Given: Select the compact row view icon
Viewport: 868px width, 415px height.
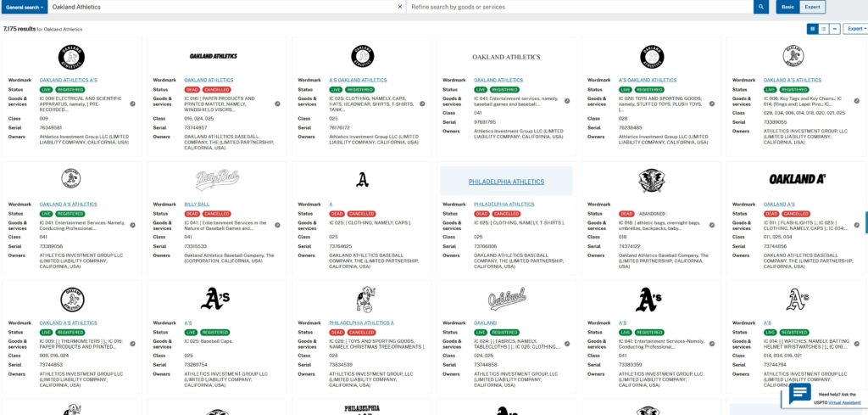Looking at the screenshot, I should tap(835, 28).
